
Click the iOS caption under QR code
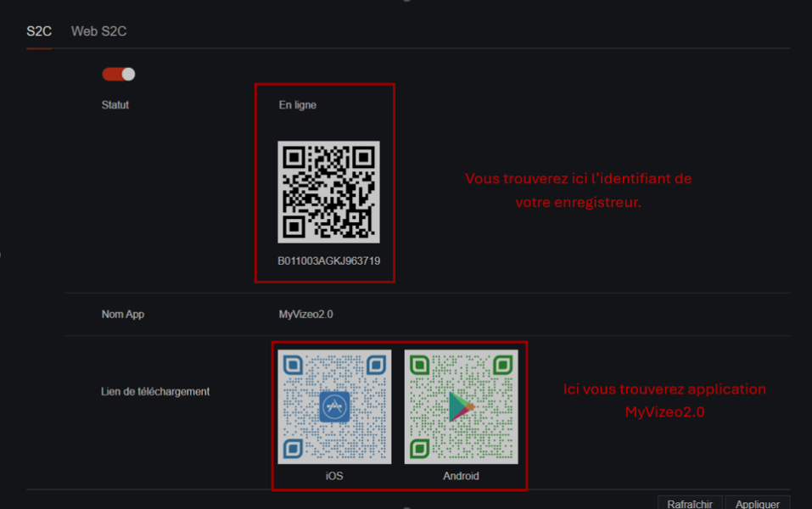tap(334, 476)
